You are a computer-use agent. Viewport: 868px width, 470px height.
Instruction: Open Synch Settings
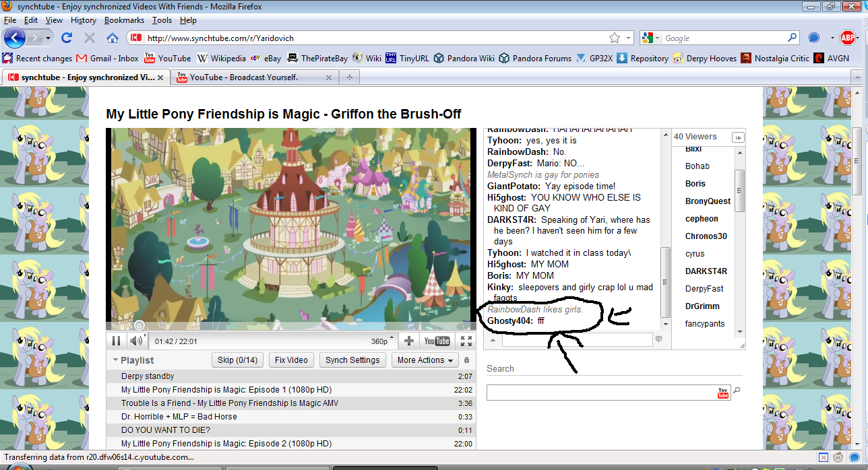(352, 360)
